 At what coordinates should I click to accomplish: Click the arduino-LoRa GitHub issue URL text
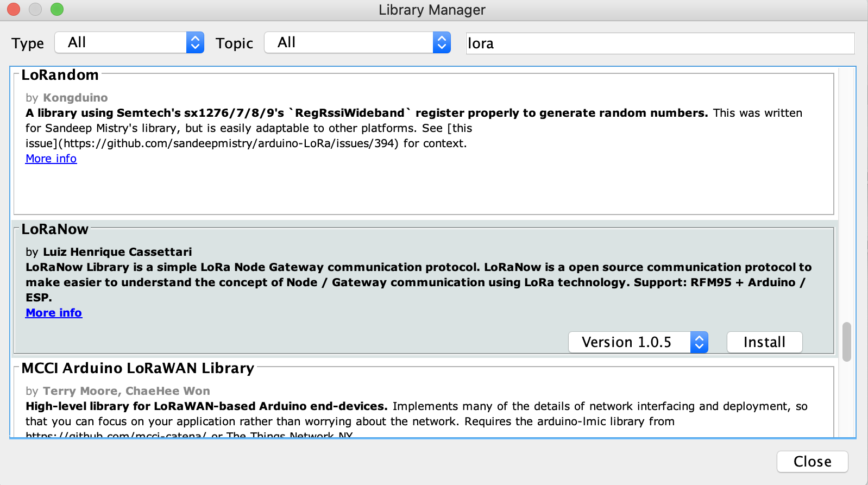click(x=228, y=143)
